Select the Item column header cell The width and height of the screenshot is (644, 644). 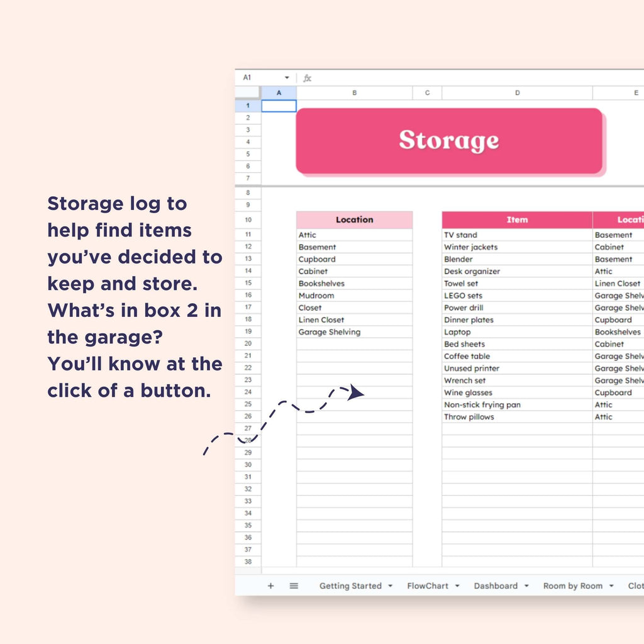pos(517,220)
